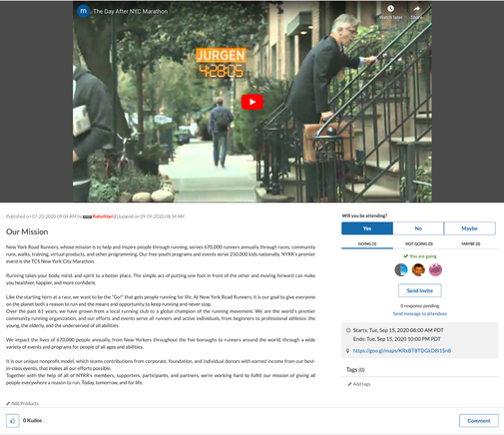Play the Day After NYC Marathon video
Image resolution: width=504 pixels, height=435 pixels.
pyautogui.click(x=252, y=102)
